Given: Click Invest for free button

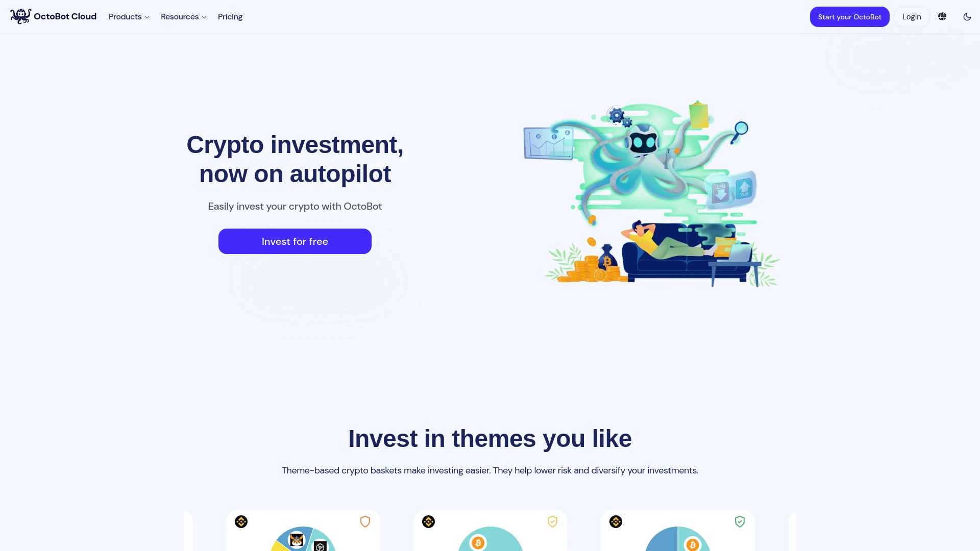Looking at the screenshot, I should [x=295, y=241].
